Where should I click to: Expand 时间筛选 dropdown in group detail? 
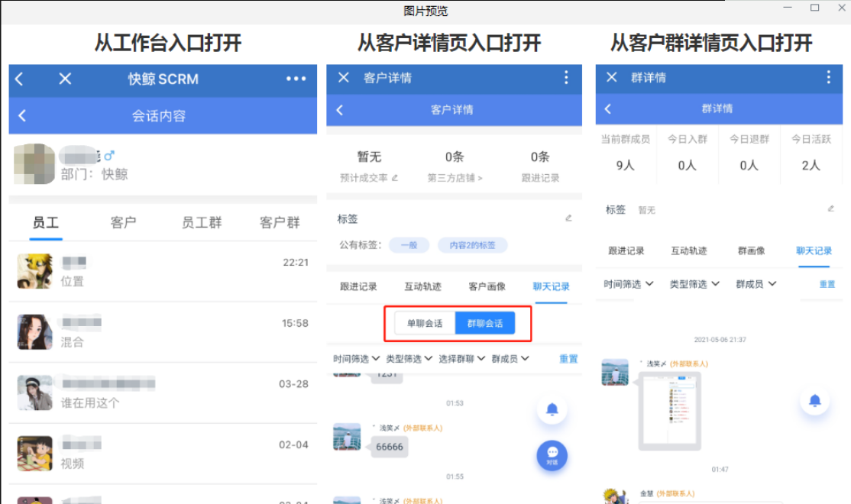pyautogui.click(x=629, y=284)
